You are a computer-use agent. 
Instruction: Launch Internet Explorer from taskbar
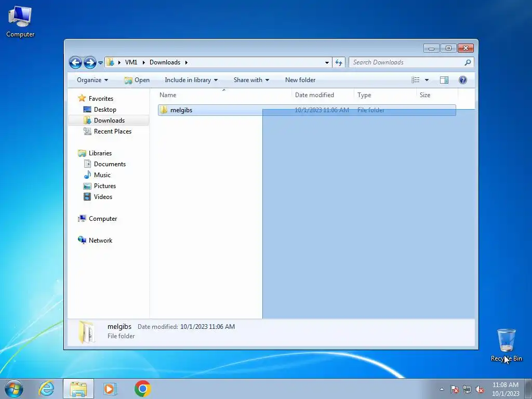pyautogui.click(x=46, y=389)
